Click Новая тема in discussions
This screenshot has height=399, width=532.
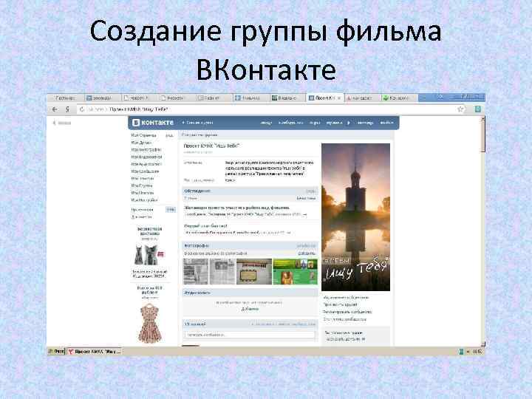(x=307, y=198)
